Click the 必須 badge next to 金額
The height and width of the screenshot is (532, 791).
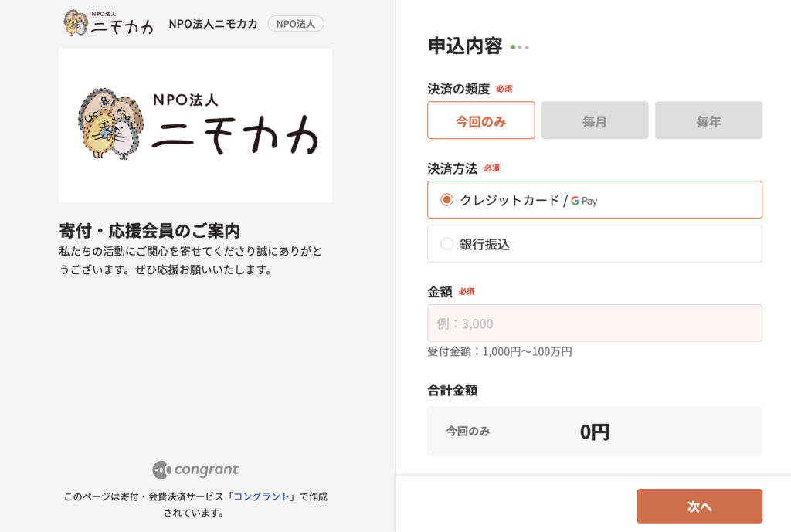[x=465, y=291]
